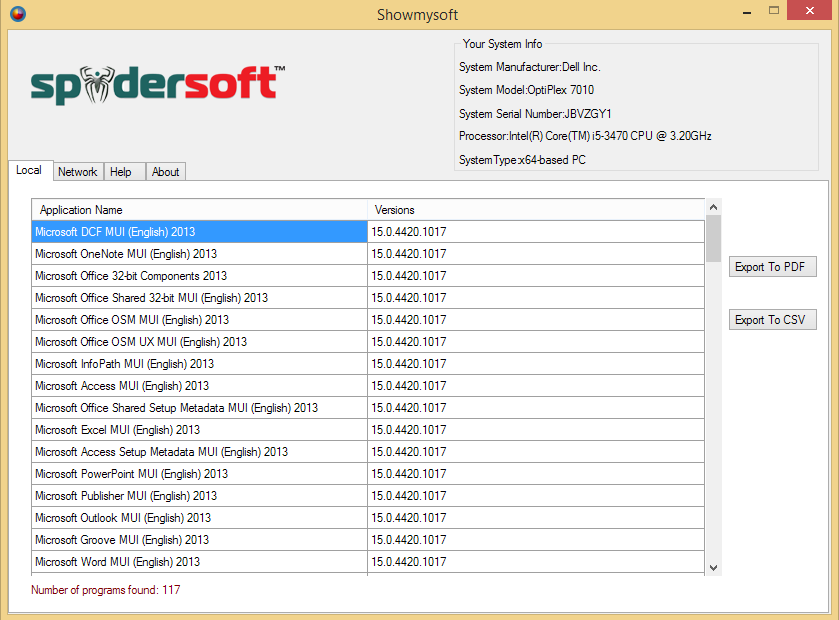The height and width of the screenshot is (620, 839).
Task: Switch to the Local tab
Action: click(x=29, y=170)
